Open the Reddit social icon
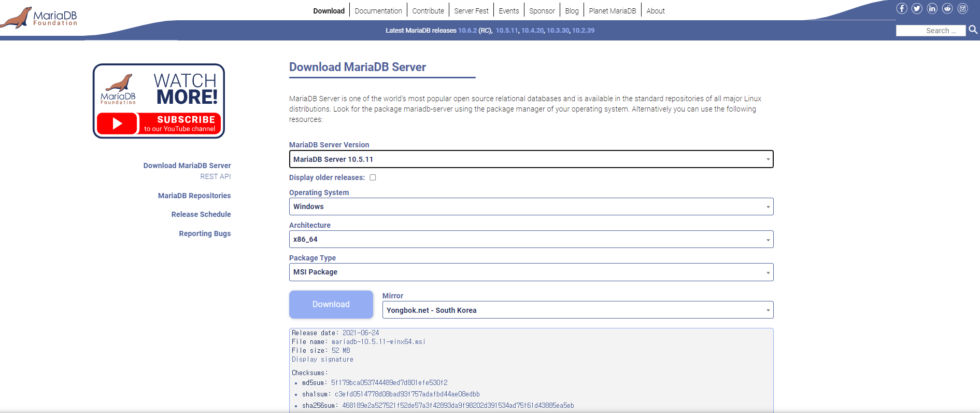This screenshot has width=980, height=413. 947,8
